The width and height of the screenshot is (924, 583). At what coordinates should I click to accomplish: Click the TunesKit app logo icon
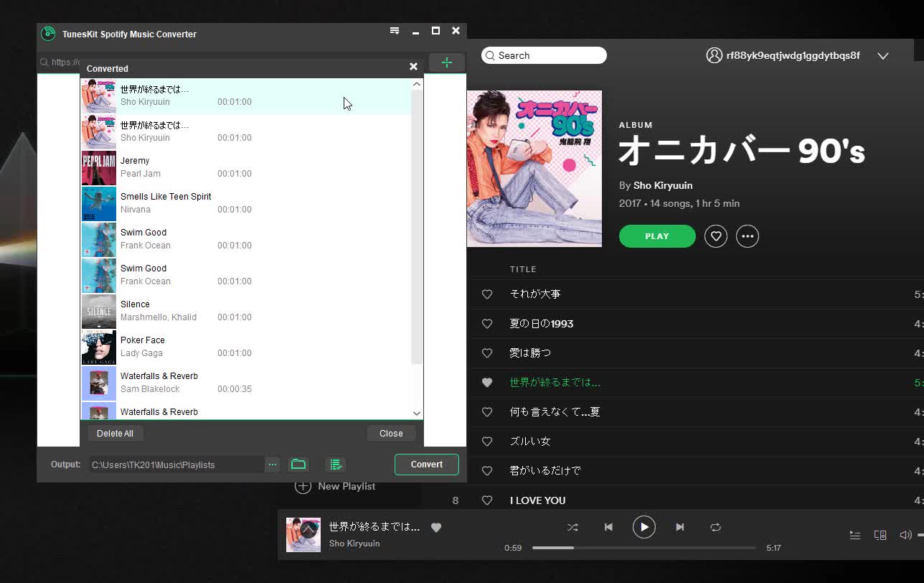coord(48,34)
